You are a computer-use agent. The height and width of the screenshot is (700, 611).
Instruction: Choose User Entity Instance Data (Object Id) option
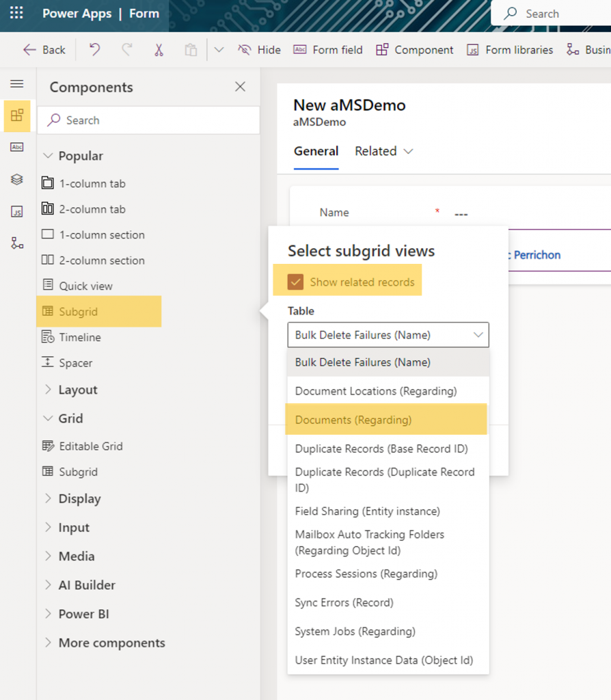click(388, 660)
